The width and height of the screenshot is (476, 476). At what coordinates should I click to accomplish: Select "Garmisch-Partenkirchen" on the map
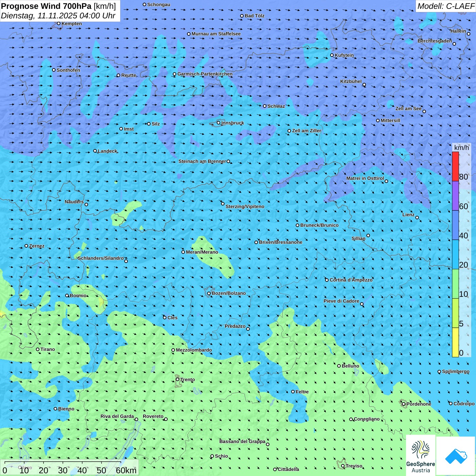[205, 74]
